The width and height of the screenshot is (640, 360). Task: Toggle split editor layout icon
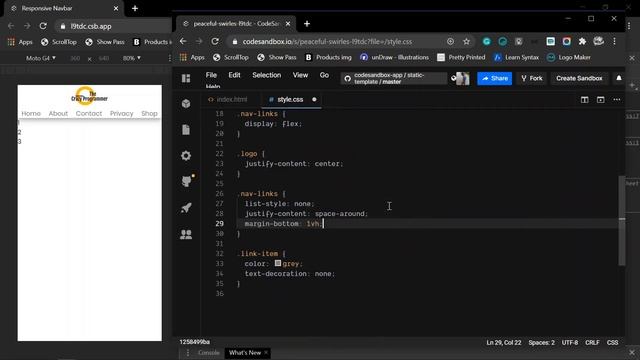pyautogui.click(x=584, y=100)
